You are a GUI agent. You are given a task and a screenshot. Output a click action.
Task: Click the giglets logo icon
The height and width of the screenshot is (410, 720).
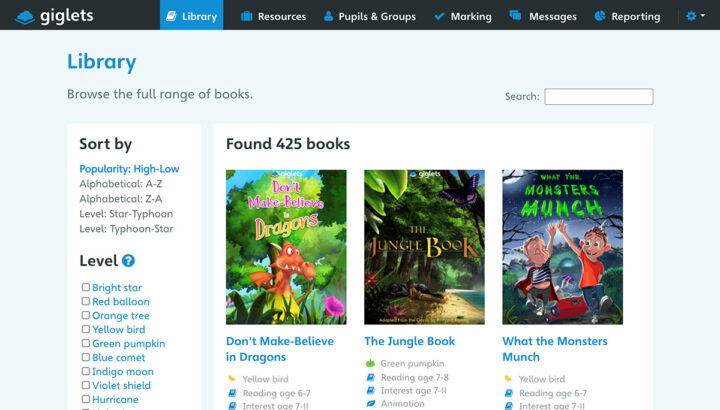[x=24, y=16]
